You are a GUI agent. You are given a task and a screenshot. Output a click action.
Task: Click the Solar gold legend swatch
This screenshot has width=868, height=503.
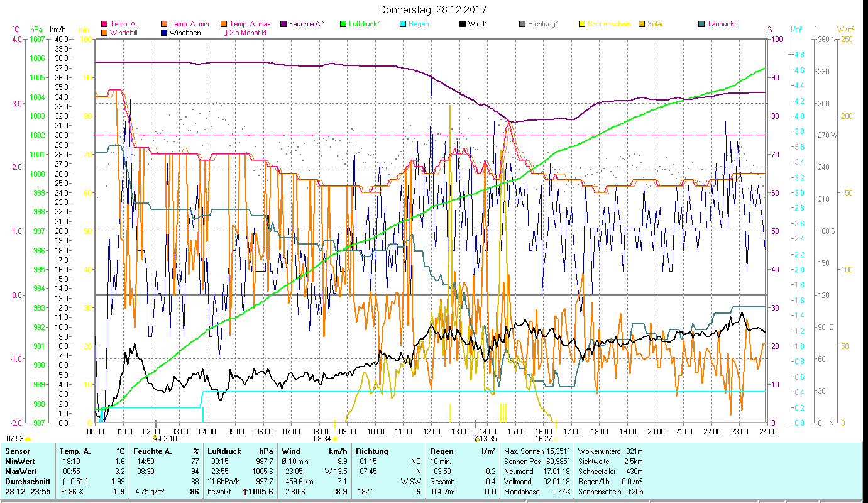(x=642, y=24)
